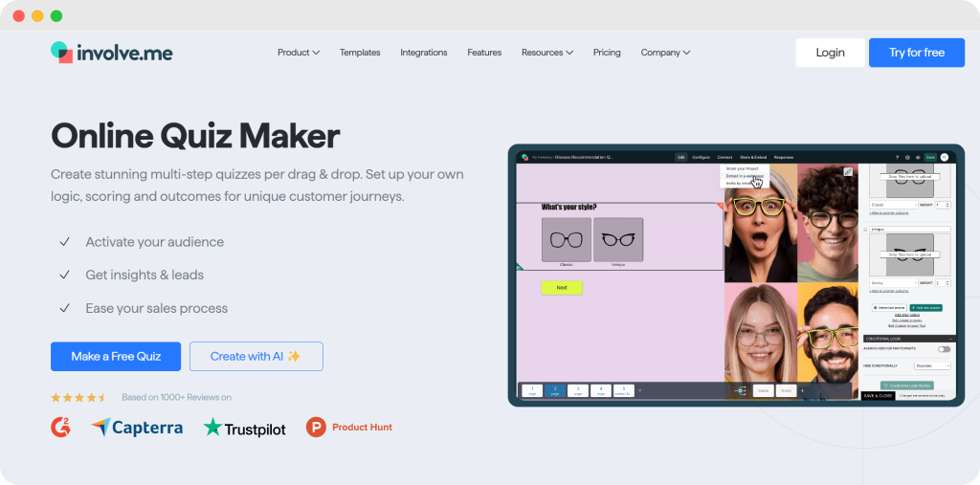
Task: Open the settings gear in editor preview
Action: [907, 158]
